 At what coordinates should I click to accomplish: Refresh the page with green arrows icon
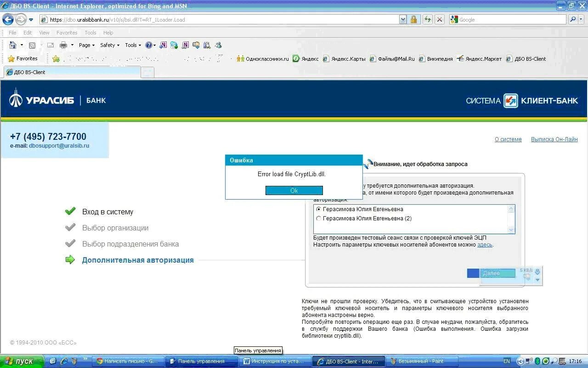click(428, 20)
